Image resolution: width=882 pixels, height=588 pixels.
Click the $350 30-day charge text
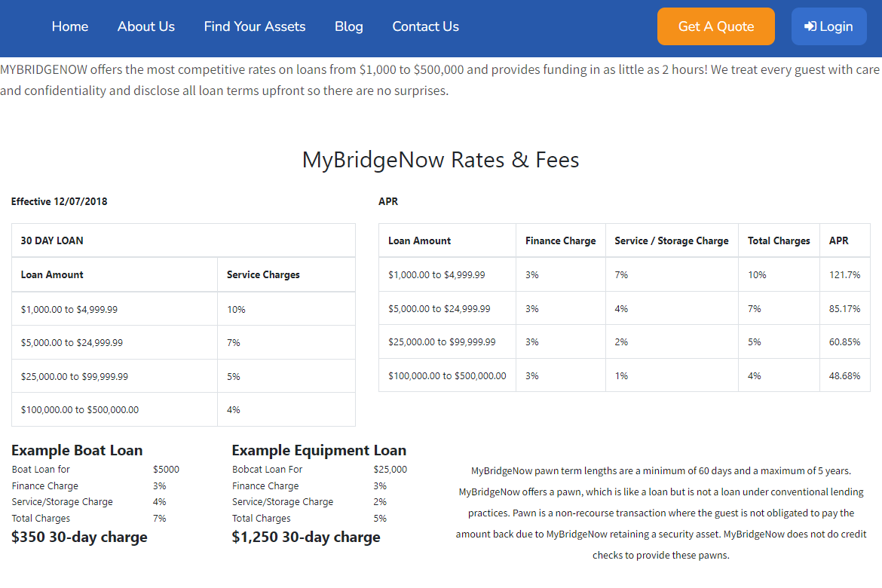point(79,537)
